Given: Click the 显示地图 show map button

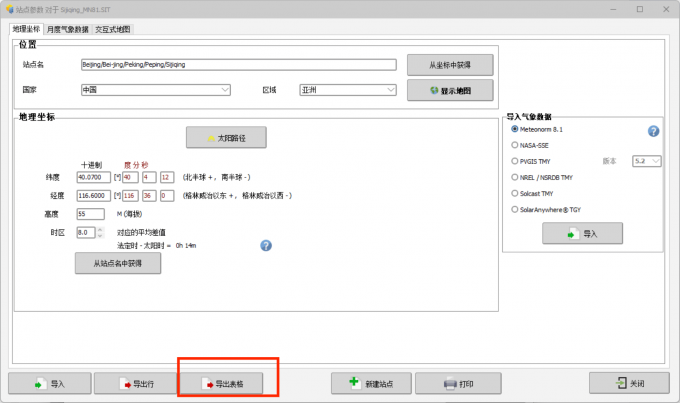Looking at the screenshot, I should click(x=450, y=90).
